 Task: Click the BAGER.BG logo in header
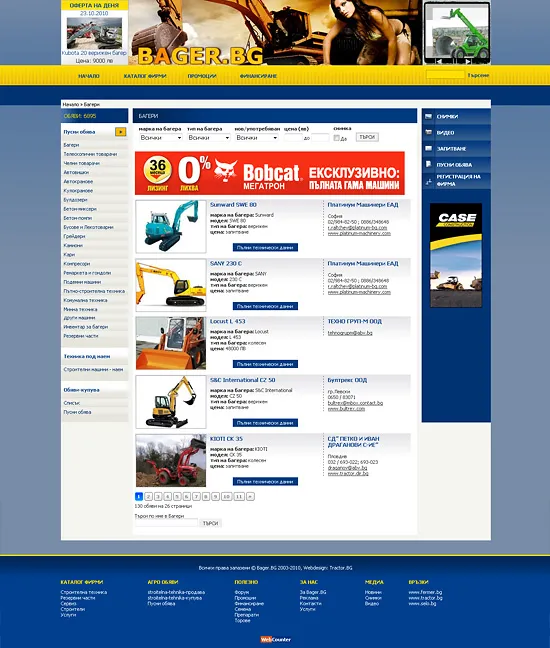click(200, 56)
